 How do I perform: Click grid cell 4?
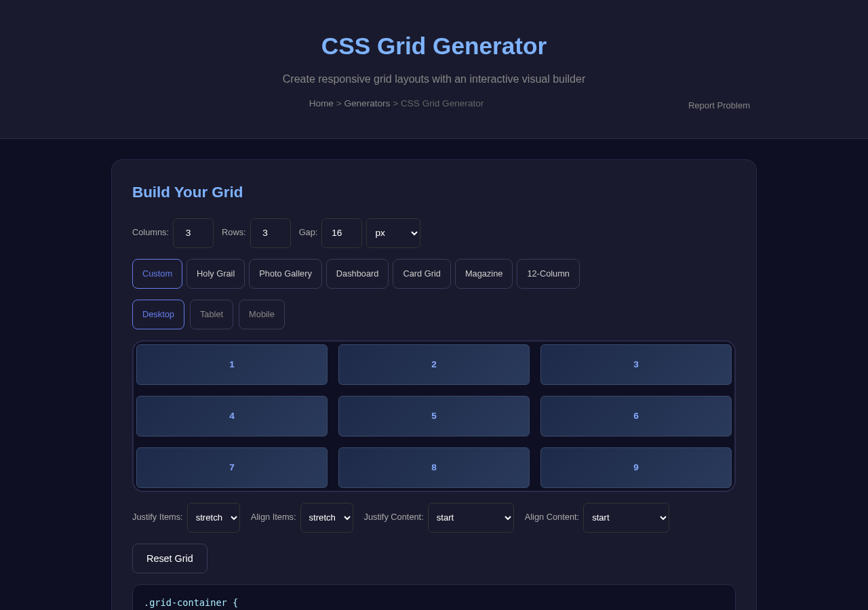[x=232, y=416]
